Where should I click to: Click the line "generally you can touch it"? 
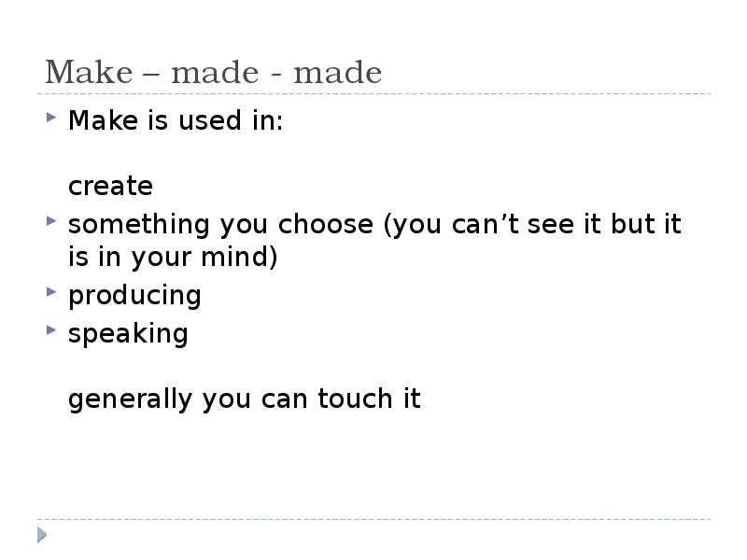(x=245, y=399)
